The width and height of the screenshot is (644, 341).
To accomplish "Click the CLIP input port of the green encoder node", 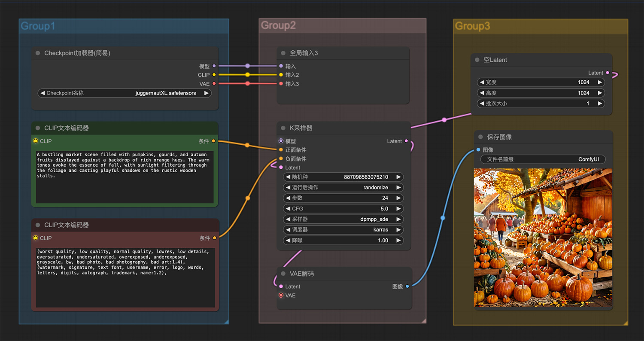I will (36, 141).
